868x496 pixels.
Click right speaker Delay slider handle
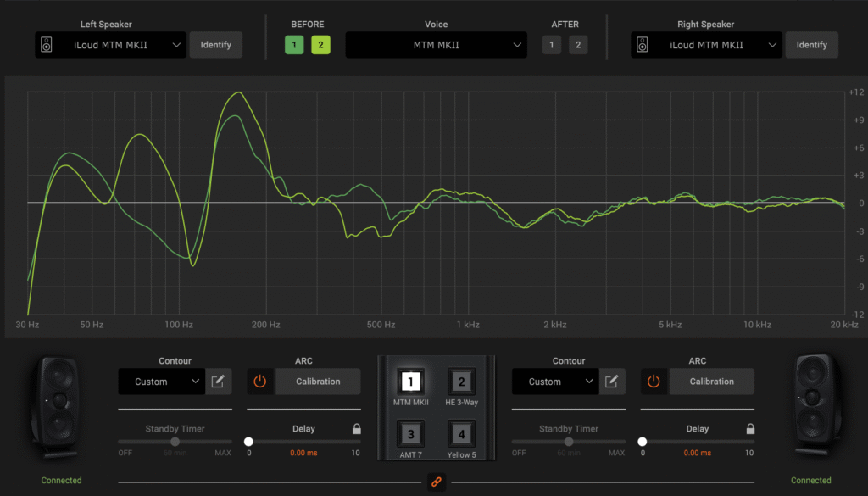[643, 442]
